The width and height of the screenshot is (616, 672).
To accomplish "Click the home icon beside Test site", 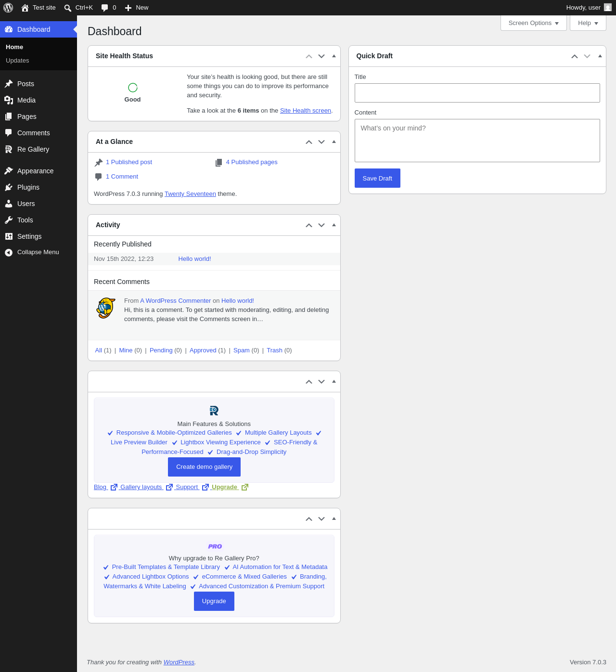I will point(25,8).
